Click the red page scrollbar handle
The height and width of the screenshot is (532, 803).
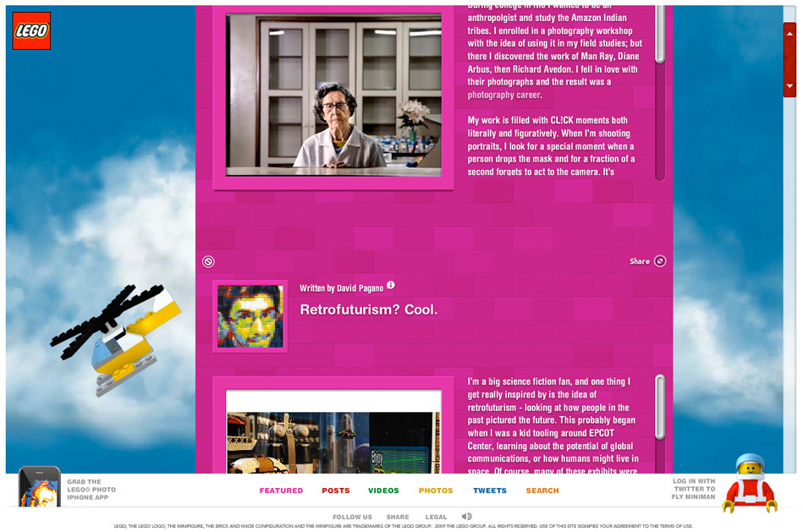click(x=789, y=60)
